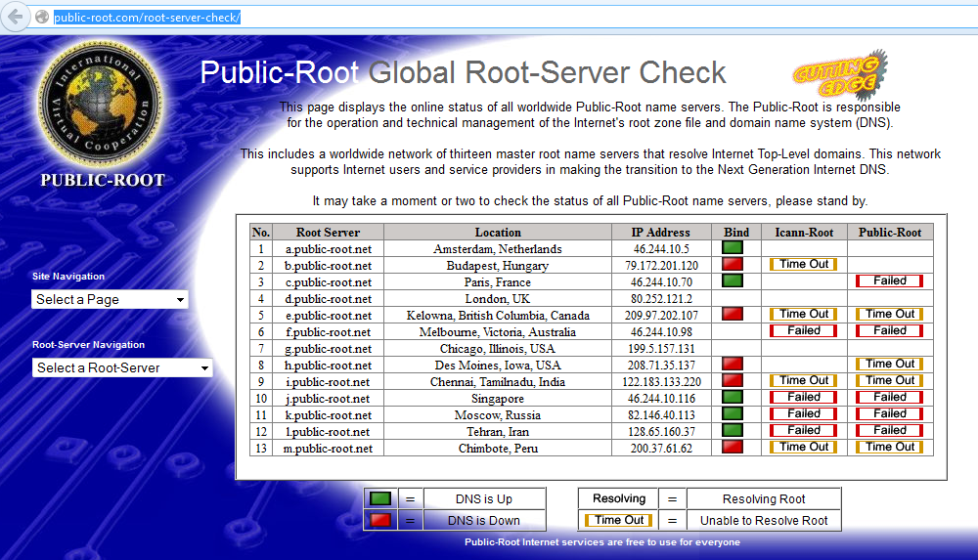The width and height of the screenshot is (978, 560).
Task: Click Public-Root Time Out badge for i.public-root.net
Action: [x=889, y=380]
